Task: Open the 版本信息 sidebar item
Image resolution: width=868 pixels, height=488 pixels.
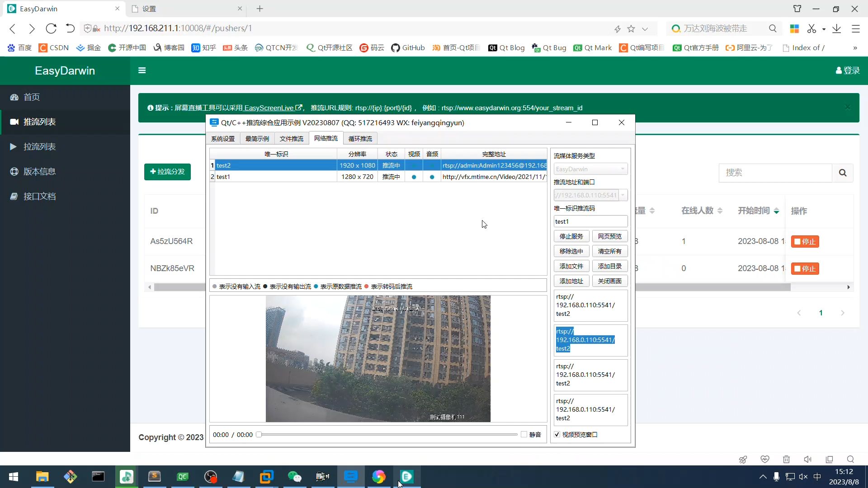Action: pos(65,172)
